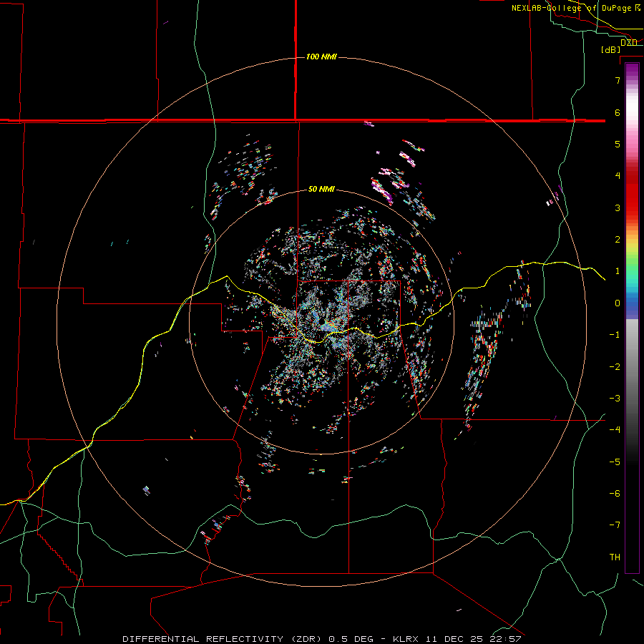Image resolution: width=644 pixels, height=644 pixels.
Task: Click the -6 value on color scale
Action: 615,494
